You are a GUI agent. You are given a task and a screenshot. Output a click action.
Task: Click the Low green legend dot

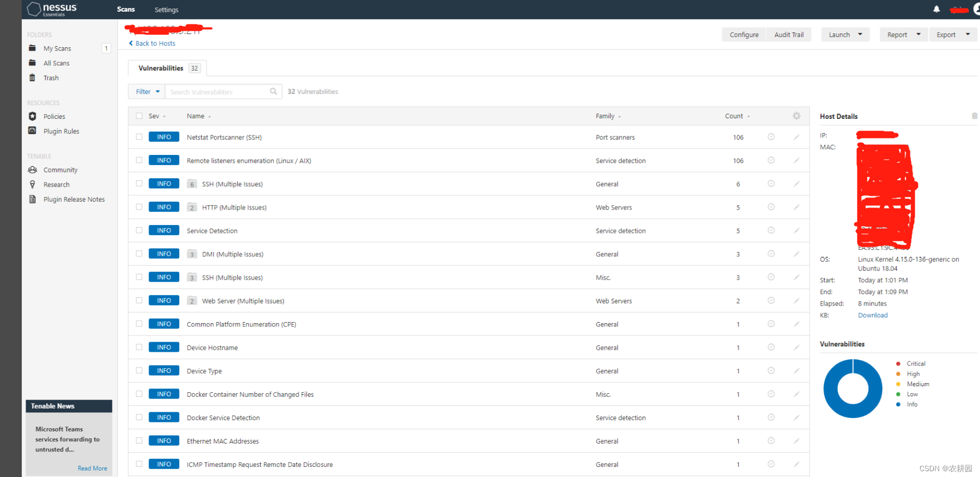coord(898,394)
